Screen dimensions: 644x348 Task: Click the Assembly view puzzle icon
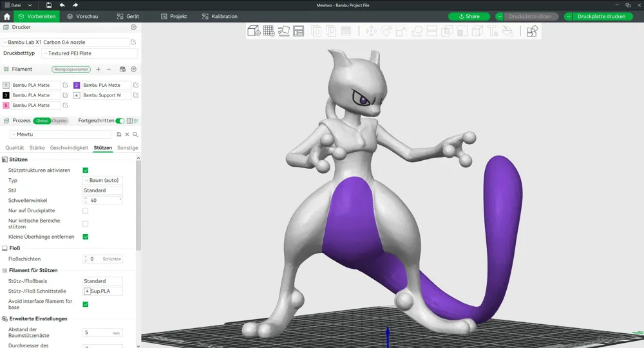tap(533, 31)
